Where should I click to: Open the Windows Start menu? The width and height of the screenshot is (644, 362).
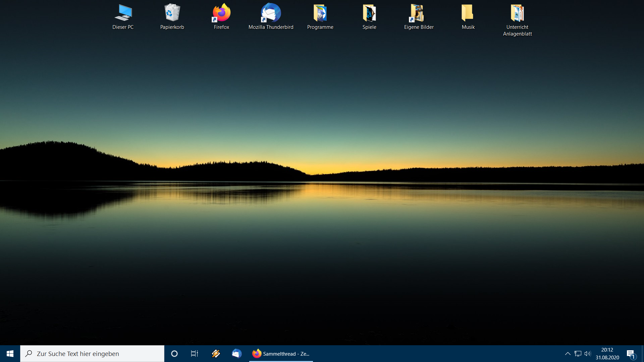click(x=10, y=354)
